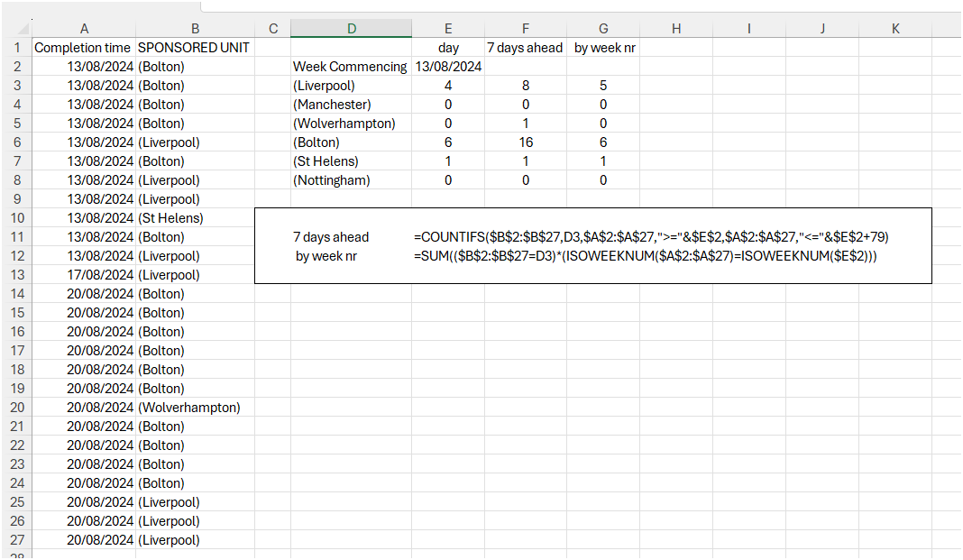Select column H header

(x=676, y=28)
